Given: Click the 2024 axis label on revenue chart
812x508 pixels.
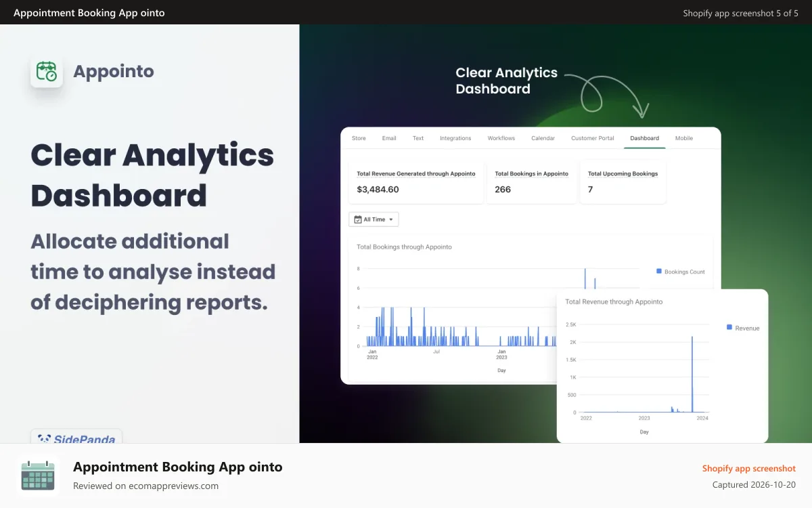Looking at the screenshot, I should coord(702,419).
